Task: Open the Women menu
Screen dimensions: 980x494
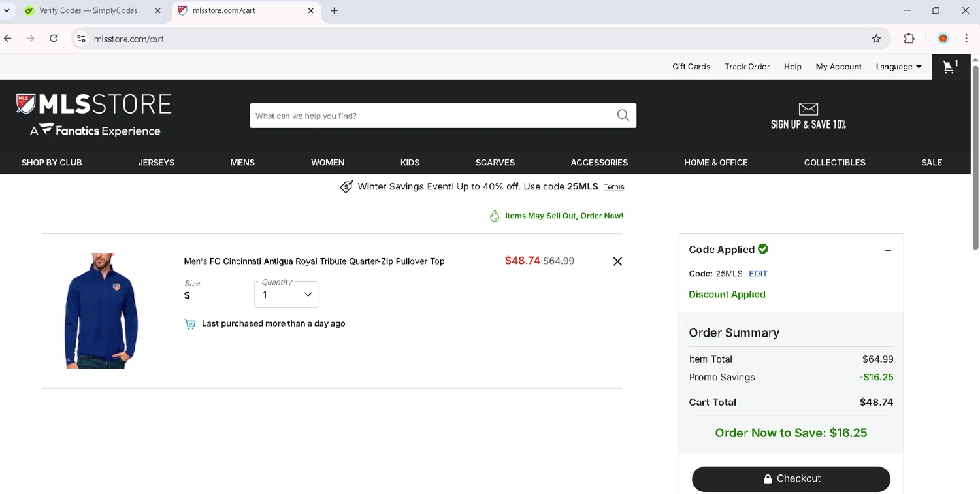Action: pos(327,163)
